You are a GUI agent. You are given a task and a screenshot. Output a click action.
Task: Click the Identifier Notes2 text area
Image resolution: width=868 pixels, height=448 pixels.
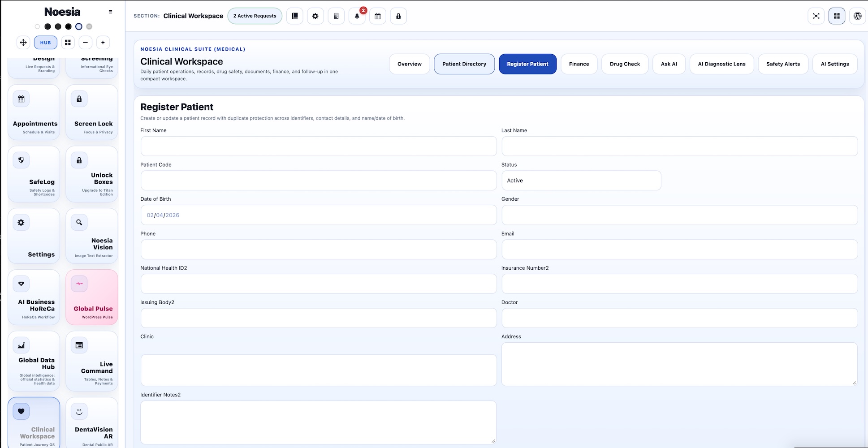coord(319,422)
